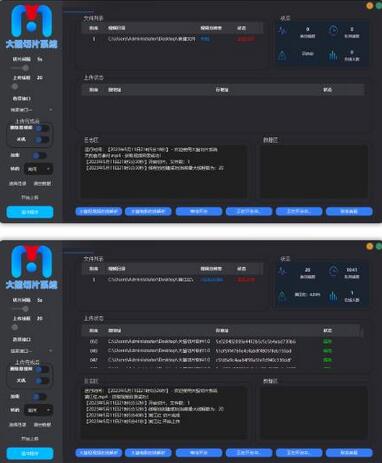Click the fourth blue bottom-row button in upper window
This screenshot has width=382, height=463.
249,211
